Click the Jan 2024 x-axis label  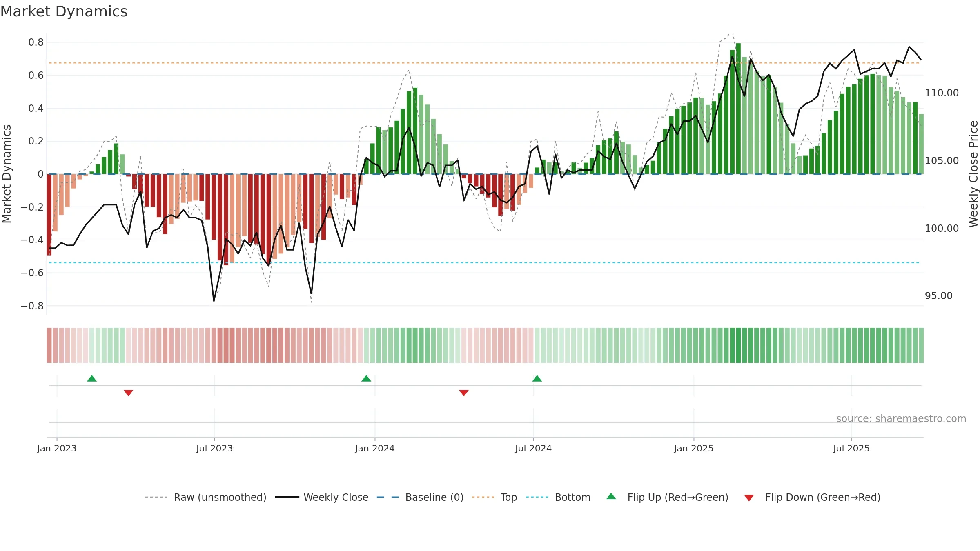pos(375,448)
